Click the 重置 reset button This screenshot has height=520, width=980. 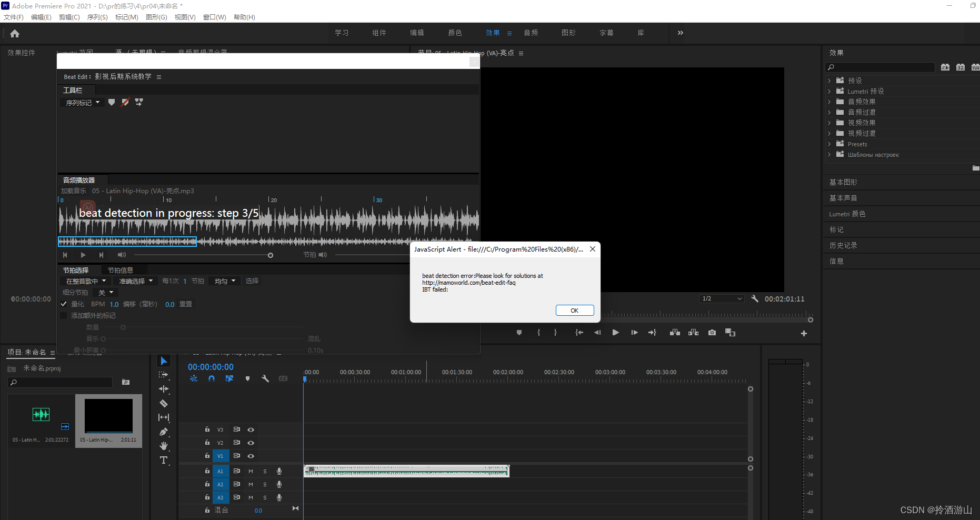(x=186, y=304)
